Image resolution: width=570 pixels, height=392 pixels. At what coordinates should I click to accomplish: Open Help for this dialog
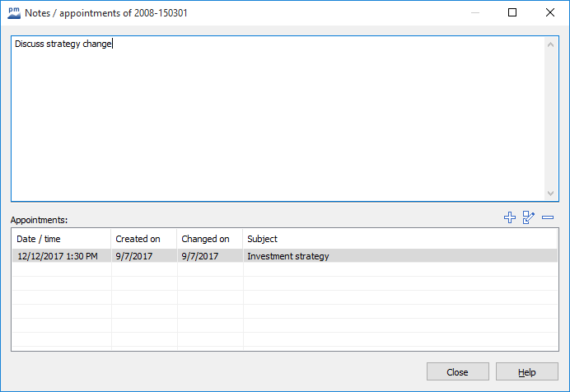(x=527, y=372)
